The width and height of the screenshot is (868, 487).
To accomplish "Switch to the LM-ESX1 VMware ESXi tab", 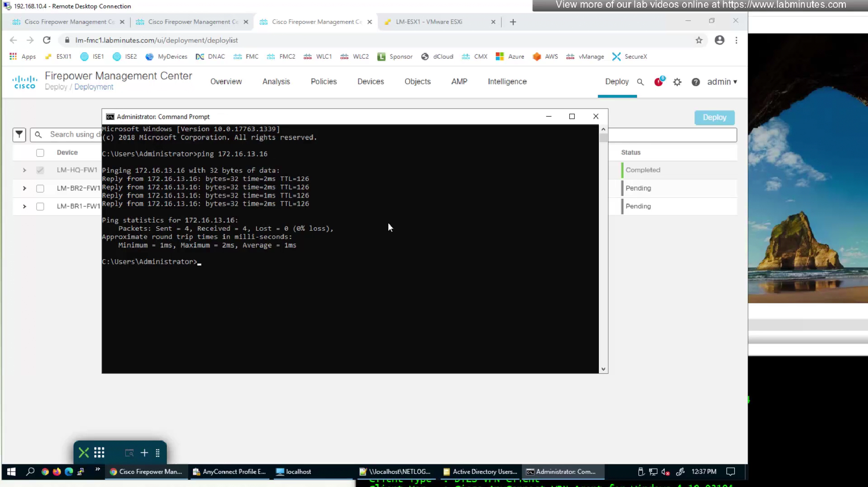I will (428, 22).
